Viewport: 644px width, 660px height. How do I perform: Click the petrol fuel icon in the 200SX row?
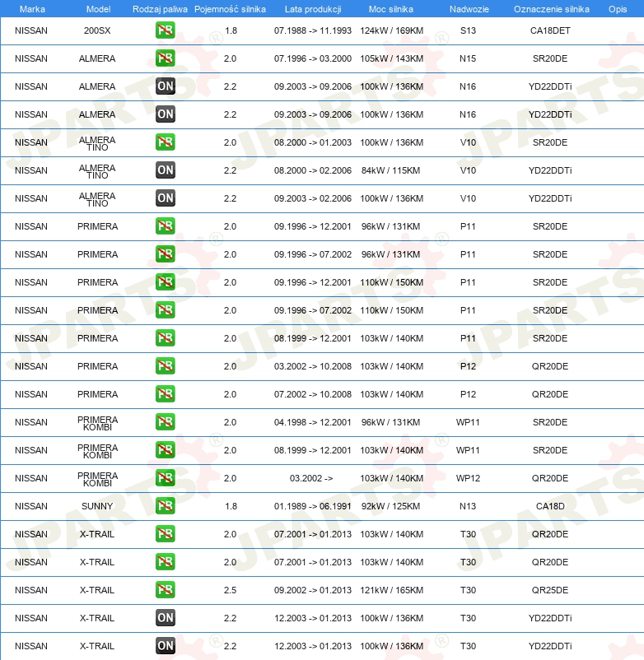pos(165,30)
